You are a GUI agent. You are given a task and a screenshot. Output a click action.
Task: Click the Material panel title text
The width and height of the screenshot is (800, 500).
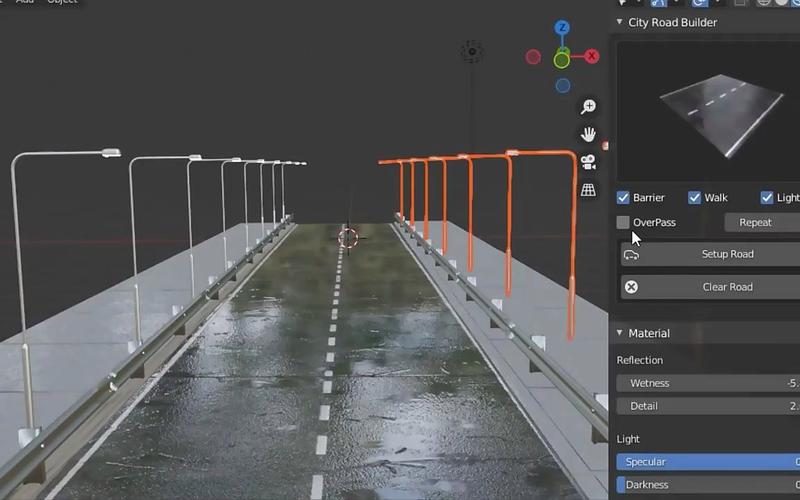point(649,333)
